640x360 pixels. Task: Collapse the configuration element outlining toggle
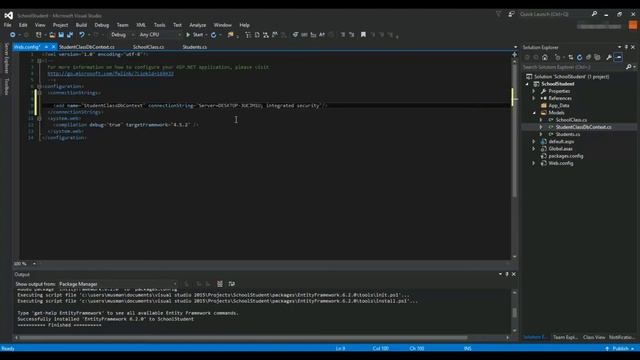tap(39, 87)
